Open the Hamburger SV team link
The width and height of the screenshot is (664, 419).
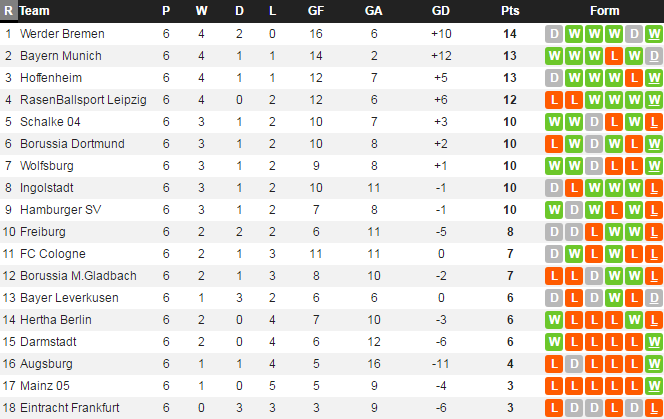pyautogui.click(x=59, y=209)
